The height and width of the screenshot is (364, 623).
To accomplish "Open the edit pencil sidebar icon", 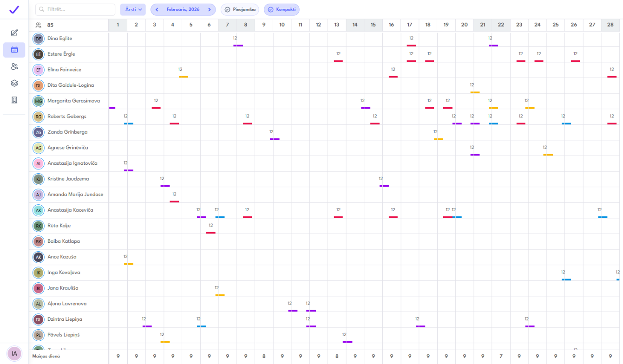I will point(14,33).
